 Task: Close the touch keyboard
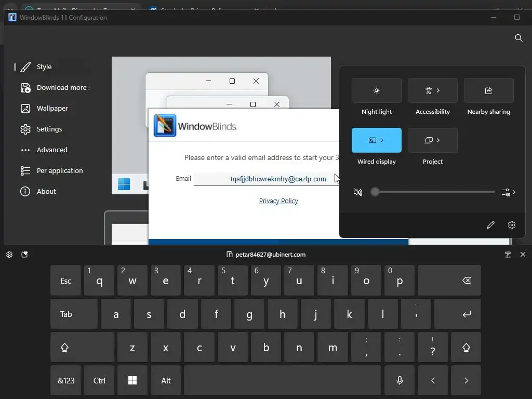click(523, 255)
